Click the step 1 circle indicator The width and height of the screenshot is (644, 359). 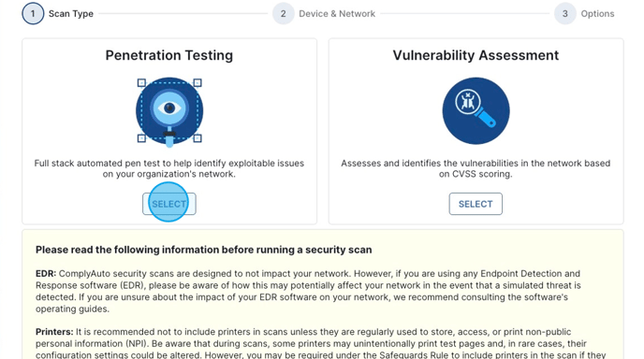(x=33, y=13)
